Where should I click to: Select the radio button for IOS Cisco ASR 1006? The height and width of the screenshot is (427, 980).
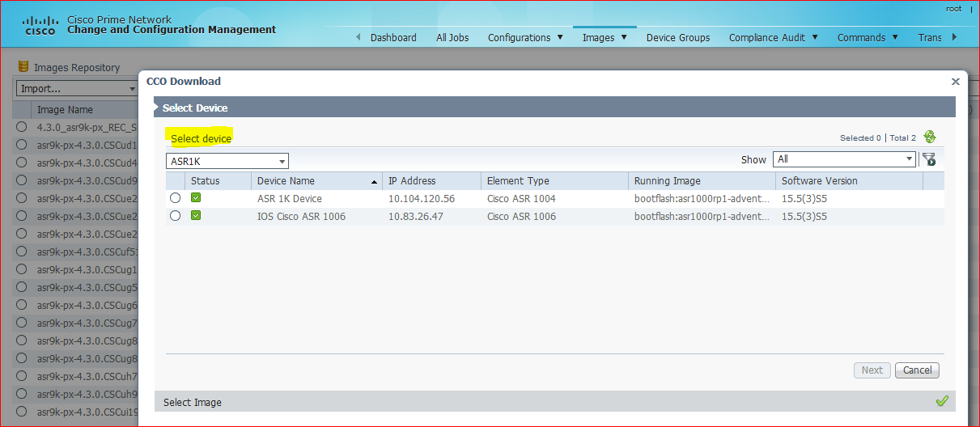coord(176,217)
